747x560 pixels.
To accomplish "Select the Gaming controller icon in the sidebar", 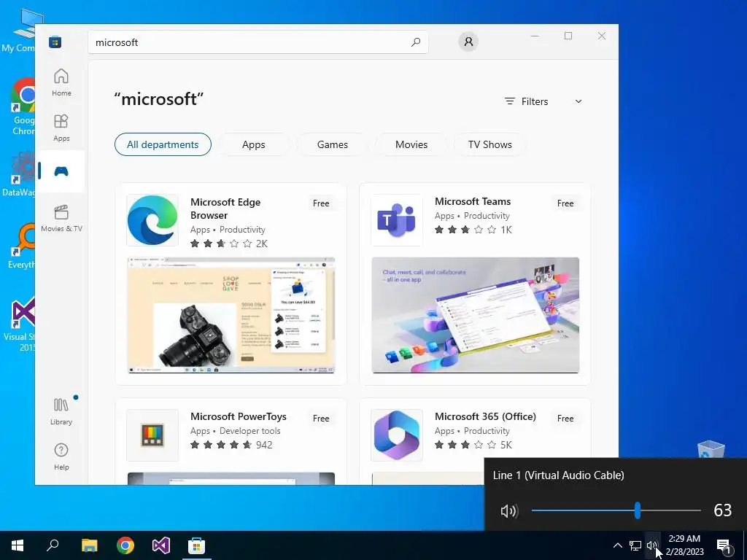I will (61, 171).
